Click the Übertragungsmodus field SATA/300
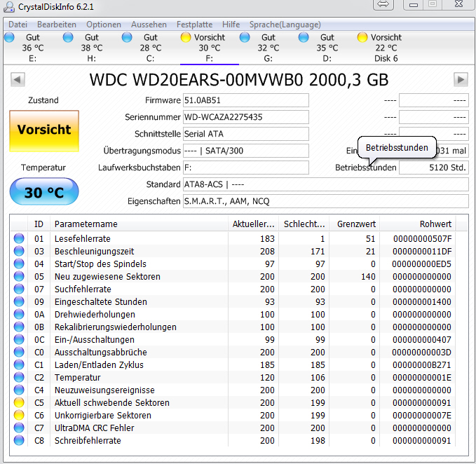Image resolution: width=476 pixels, height=464 pixels. [246, 151]
